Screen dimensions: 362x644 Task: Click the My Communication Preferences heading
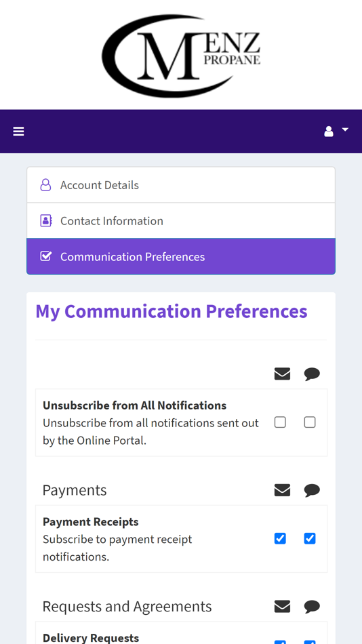(x=172, y=311)
